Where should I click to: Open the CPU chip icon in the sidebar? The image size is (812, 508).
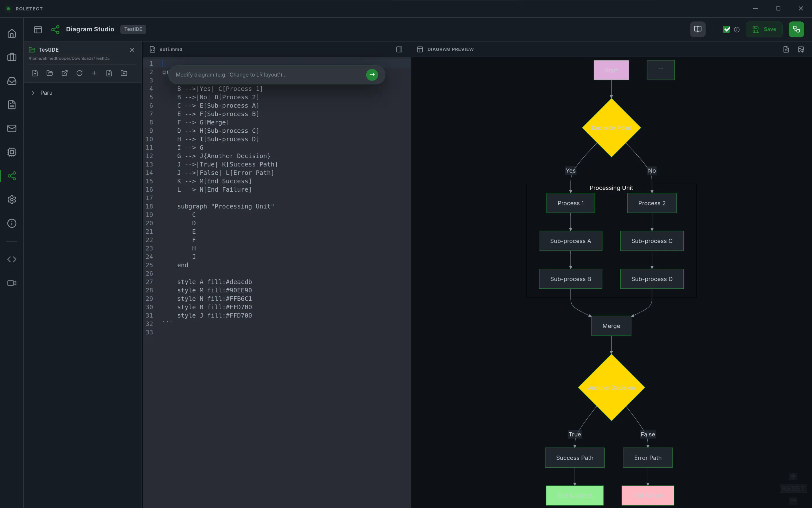tap(12, 152)
